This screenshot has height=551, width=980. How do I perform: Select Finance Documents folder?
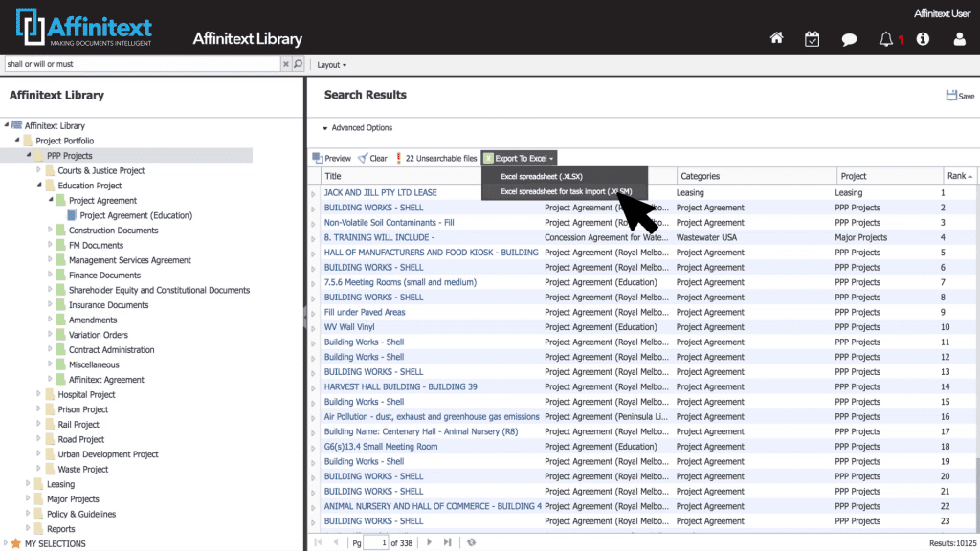click(x=104, y=275)
